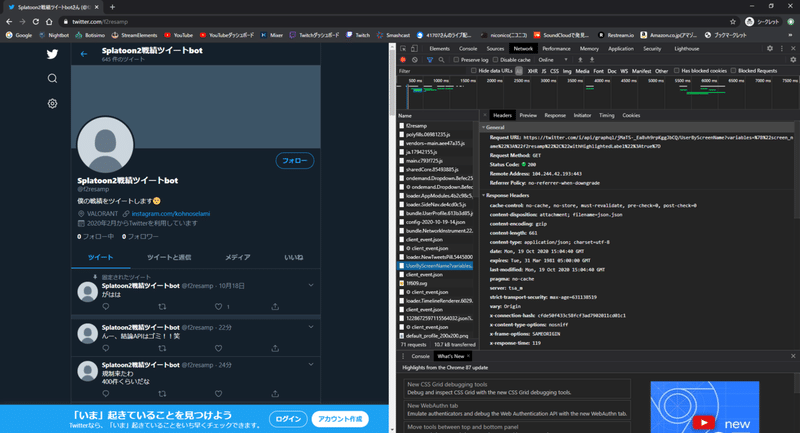Click the Twitter bird logo
800x433 pixels.
(x=52, y=54)
